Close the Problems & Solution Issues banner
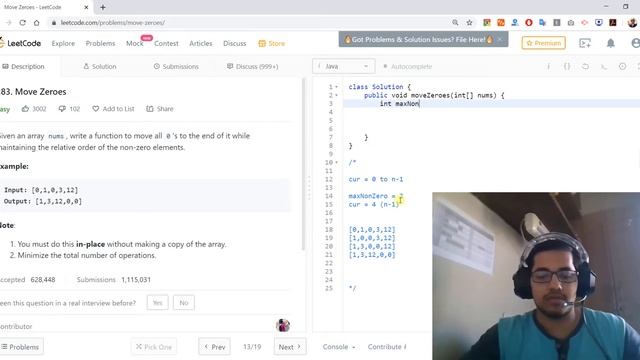 pos(500,39)
